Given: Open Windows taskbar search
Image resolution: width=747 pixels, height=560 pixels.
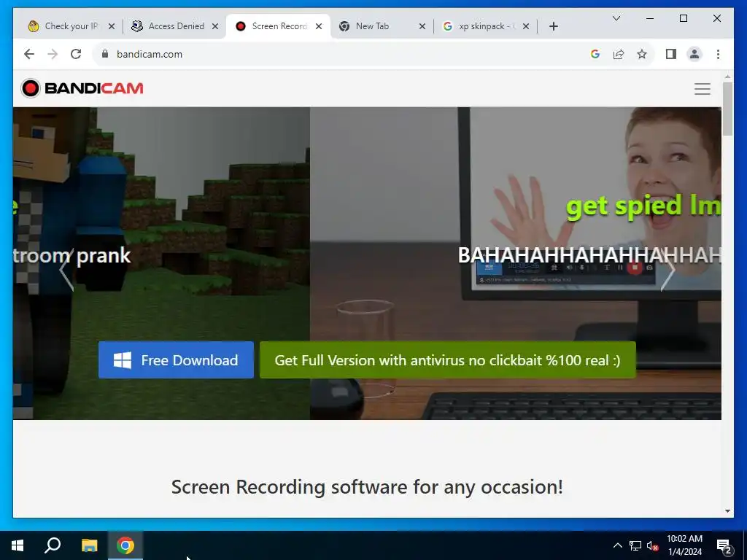Looking at the screenshot, I should pyautogui.click(x=53, y=545).
